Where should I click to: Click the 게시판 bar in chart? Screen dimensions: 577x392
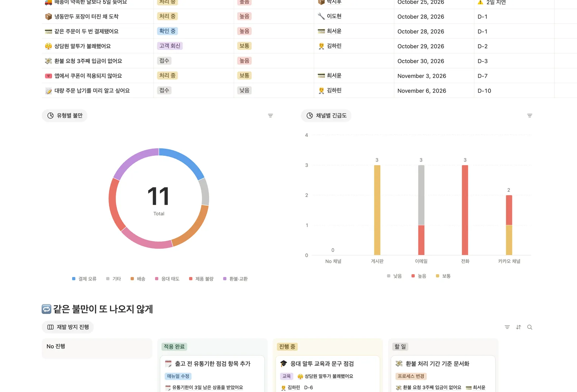[x=377, y=210]
